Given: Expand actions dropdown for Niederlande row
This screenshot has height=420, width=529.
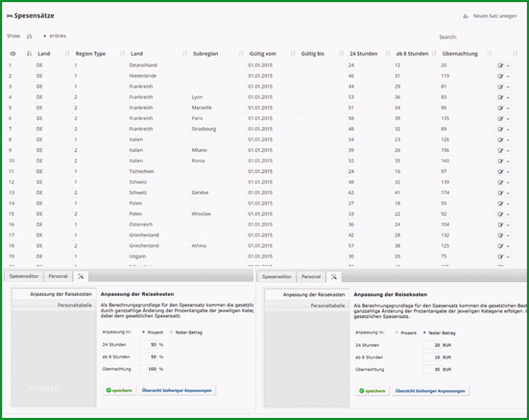Looking at the screenshot, I should (x=507, y=77).
